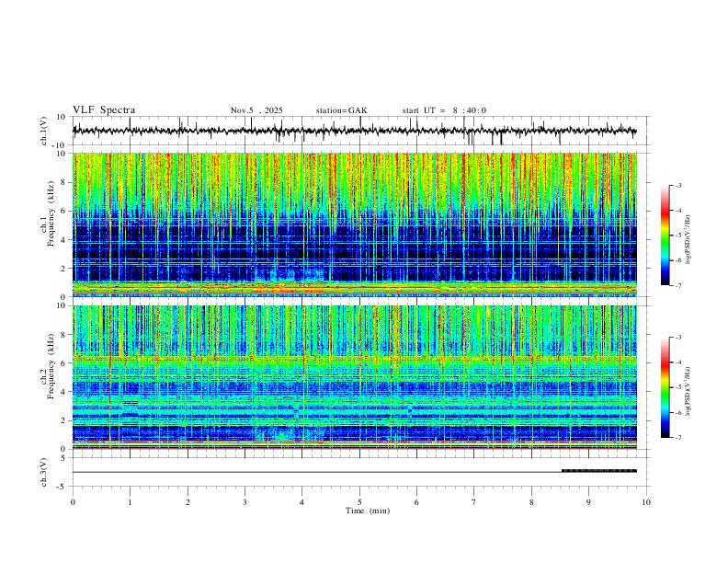The width and height of the screenshot is (728, 563).
Task: Click the "VLF Spectra" title text
Action: [104, 110]
